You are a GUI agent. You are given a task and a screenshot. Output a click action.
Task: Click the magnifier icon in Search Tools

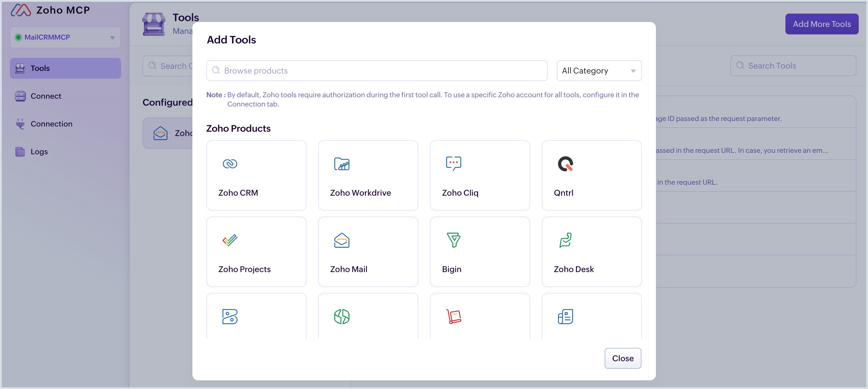(740, 66)
